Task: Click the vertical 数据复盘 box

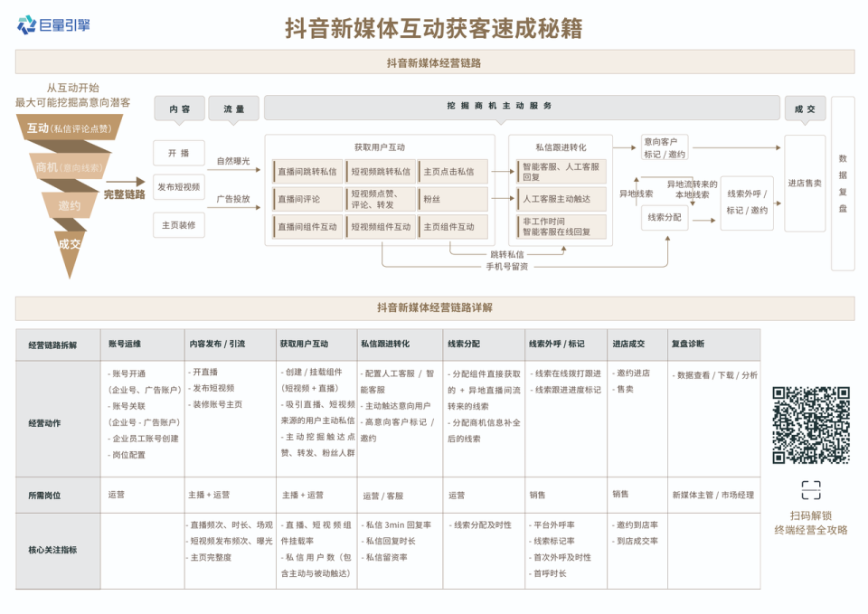Action: [x=843, y=184]
